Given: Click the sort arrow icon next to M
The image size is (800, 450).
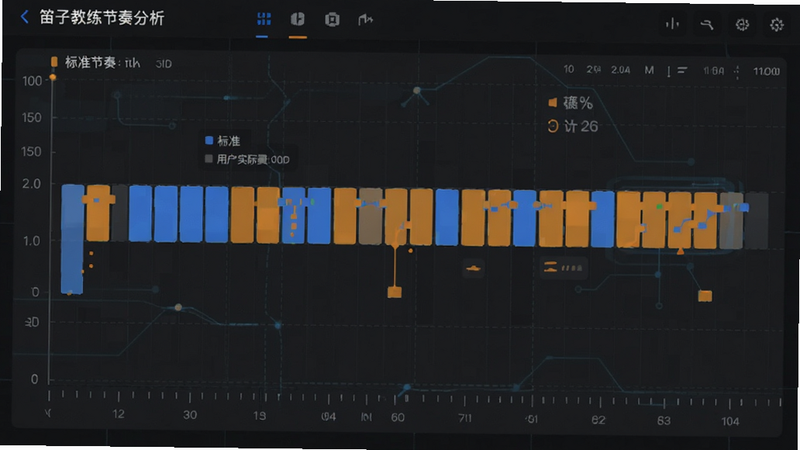Looking at the screenshot, I should pos(668,71).
